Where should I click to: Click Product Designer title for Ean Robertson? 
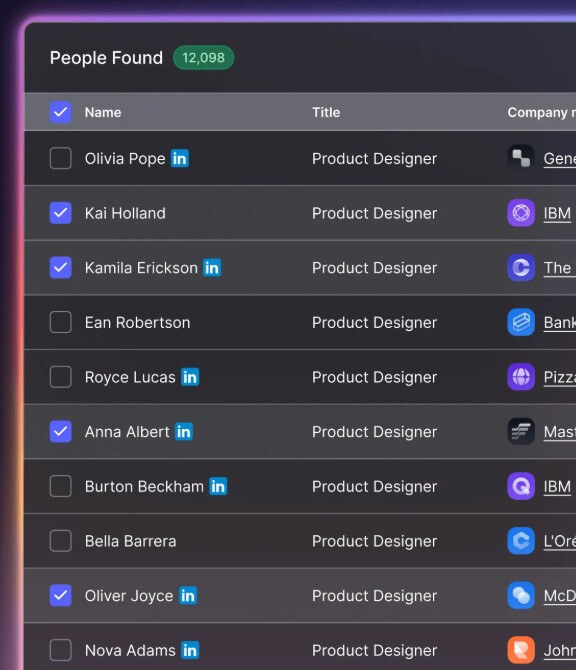tap(375, 322)
